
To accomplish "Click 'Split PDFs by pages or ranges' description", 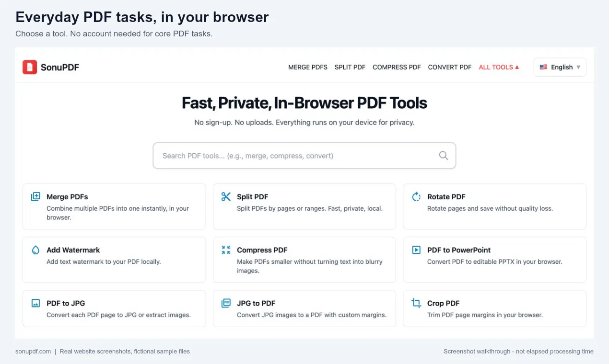I will tap(310, 208).
